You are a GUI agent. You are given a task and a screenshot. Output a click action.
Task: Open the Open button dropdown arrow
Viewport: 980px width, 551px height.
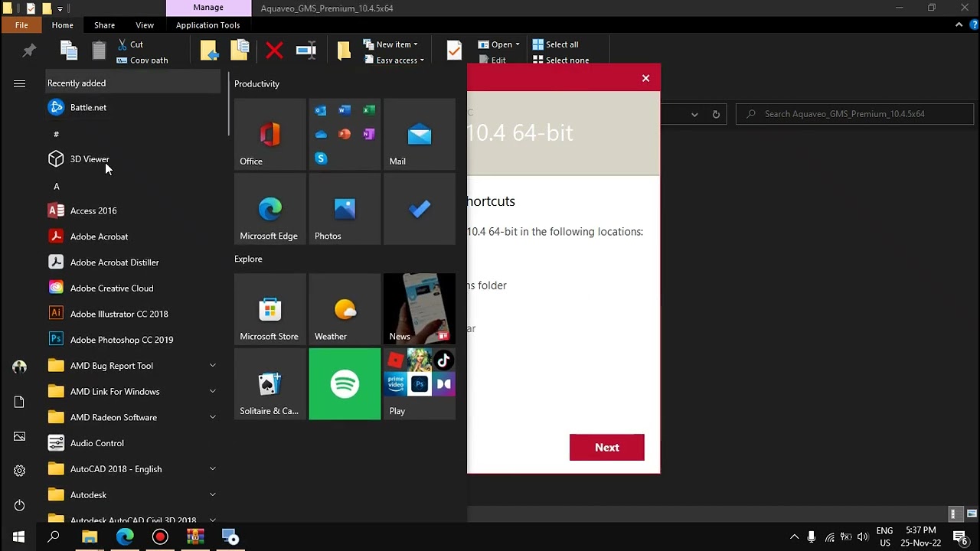pos(518,44)
